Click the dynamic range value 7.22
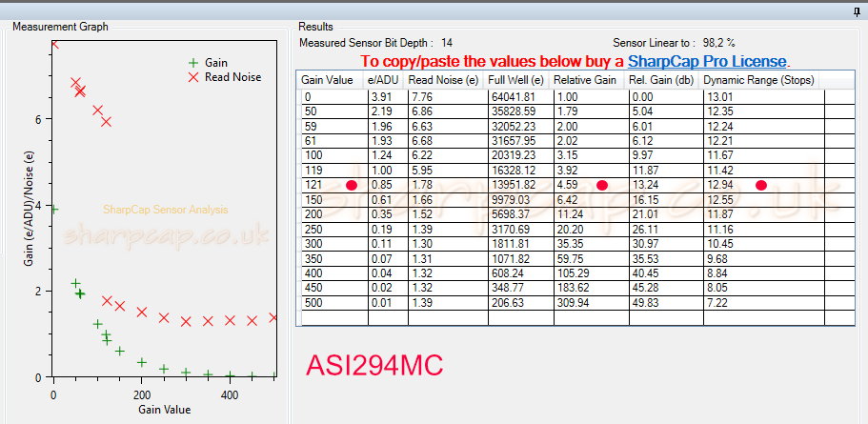868x424 pixels. (x=764, y=303)
